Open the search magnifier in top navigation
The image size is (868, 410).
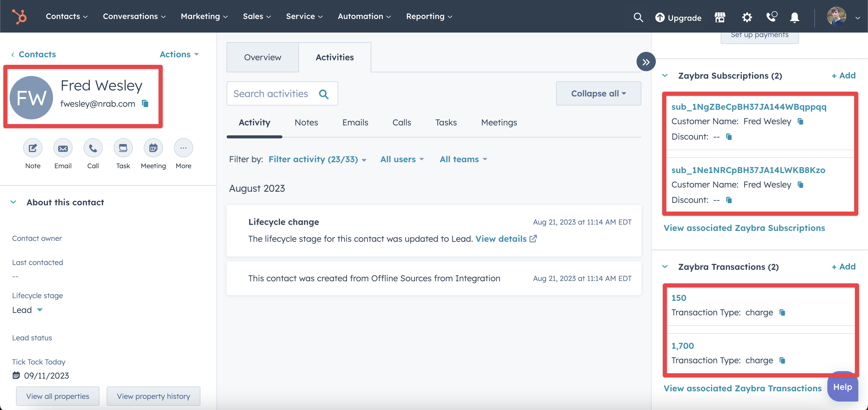point(638,17)
